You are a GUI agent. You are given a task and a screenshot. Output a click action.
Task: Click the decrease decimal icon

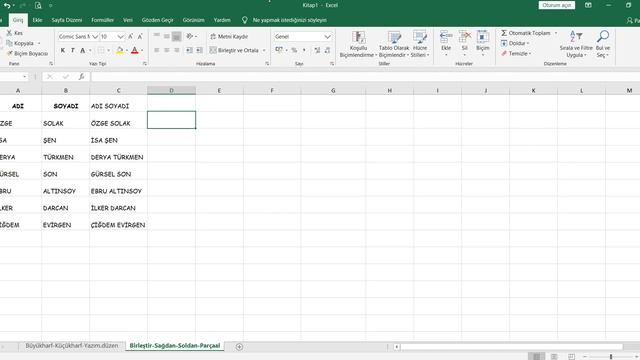point(327,50)
